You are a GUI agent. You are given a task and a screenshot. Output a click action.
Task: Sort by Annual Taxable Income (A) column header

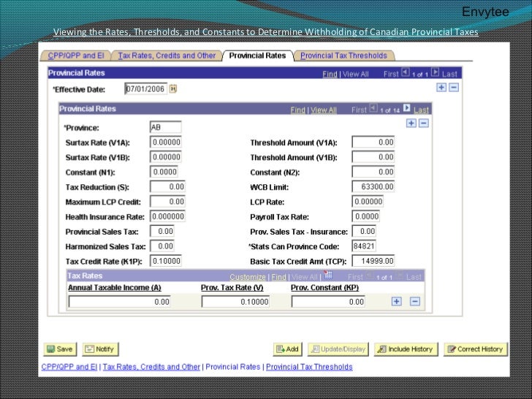[114, 288]
